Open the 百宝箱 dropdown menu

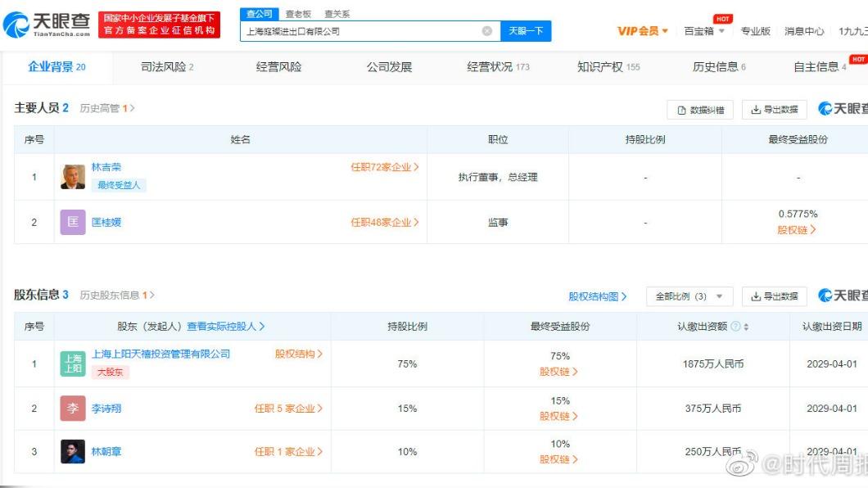point(704,31)
